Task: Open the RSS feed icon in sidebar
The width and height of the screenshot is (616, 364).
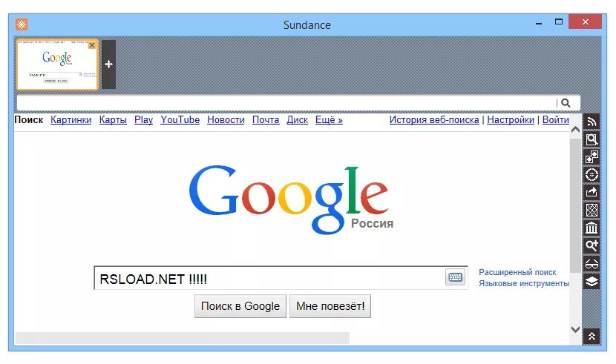Action: [592, 122]
